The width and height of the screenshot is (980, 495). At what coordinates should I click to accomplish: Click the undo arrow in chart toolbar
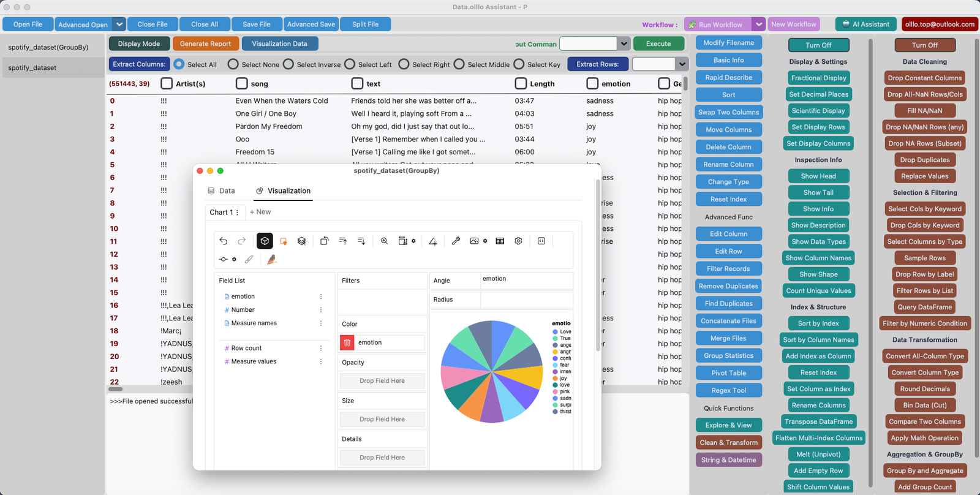coord(224,241)
